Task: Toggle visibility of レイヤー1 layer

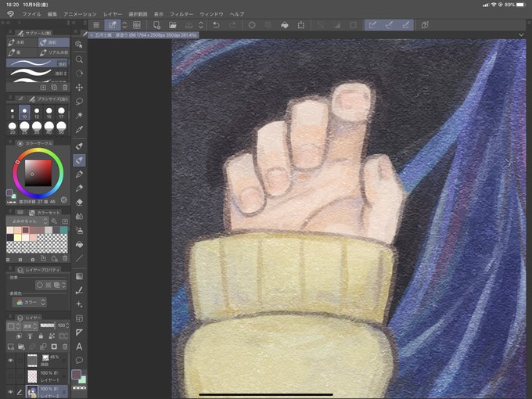Action: point(10,376)
